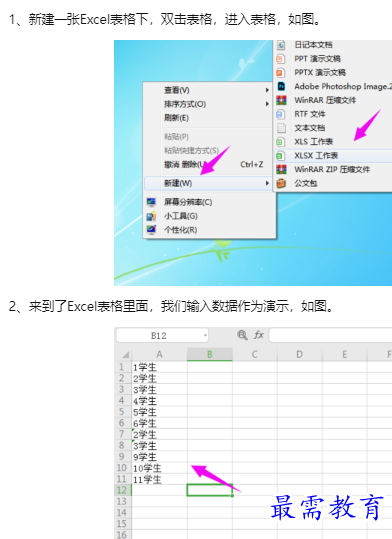This screenshot has height=539, width=392.
Task: Select column C header
Action: (x=255, y=354)
